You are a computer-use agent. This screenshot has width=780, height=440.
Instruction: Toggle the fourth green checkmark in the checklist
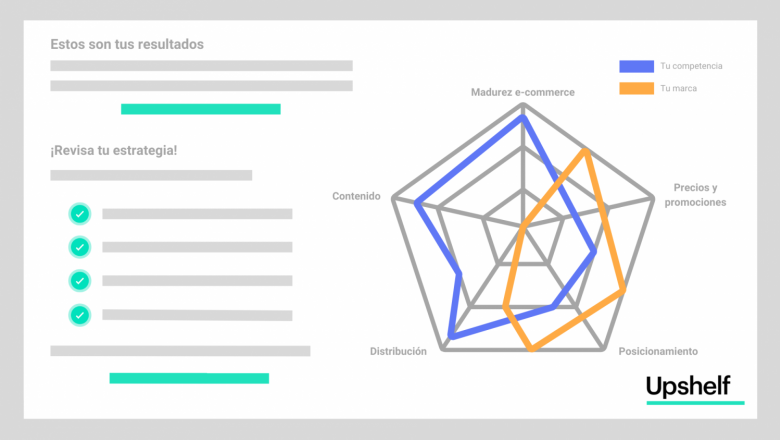point(80,314)
